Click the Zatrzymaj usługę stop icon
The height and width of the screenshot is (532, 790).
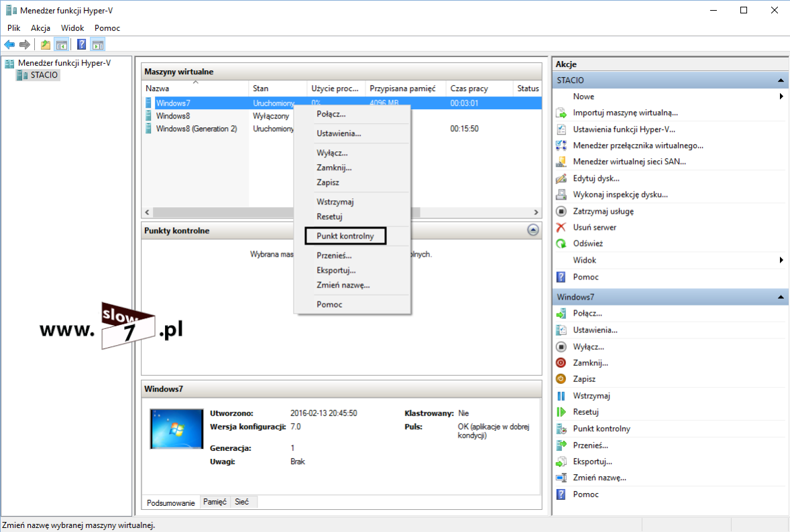click(561, 211)
